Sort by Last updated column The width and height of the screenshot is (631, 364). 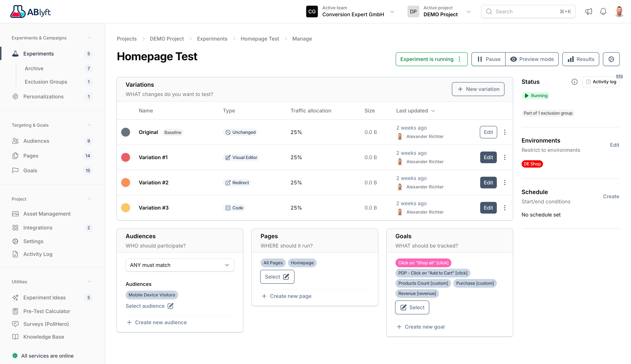point(416,110)
